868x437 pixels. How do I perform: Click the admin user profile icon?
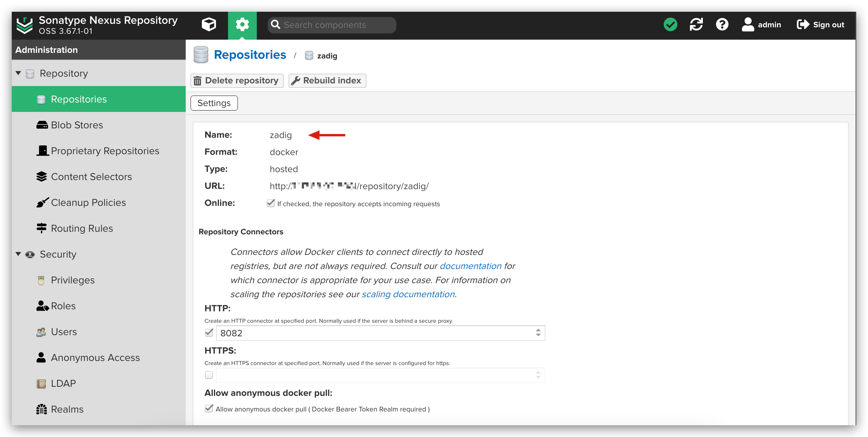tap(748, 25)
